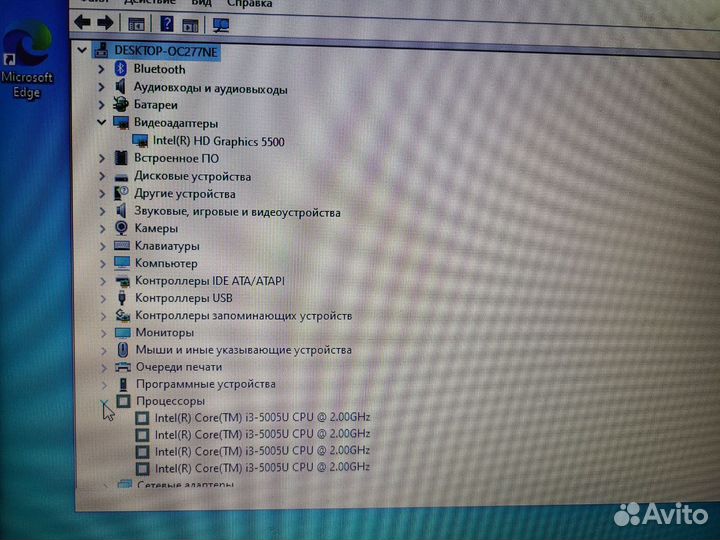Select the DESKTOP-OC277NE root label
Image resolution: width=720 pixels, height=540 pixels.
(x=166, y=51)
